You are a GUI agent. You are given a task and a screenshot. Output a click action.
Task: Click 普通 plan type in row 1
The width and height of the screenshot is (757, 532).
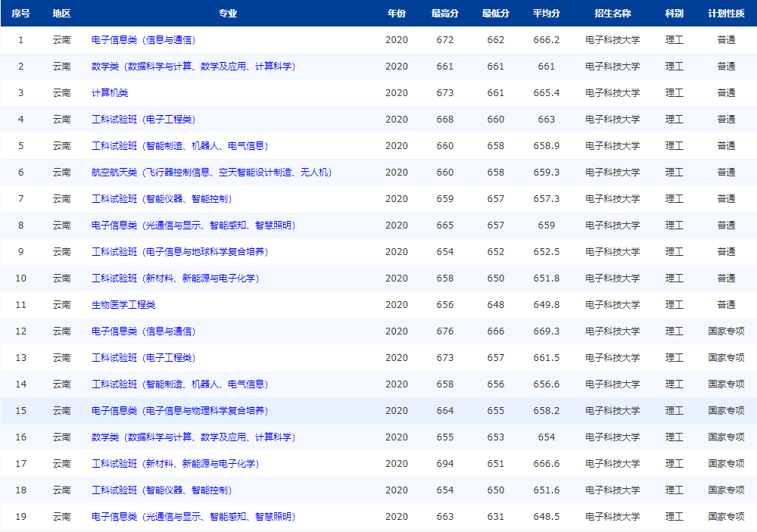[726, 40]
